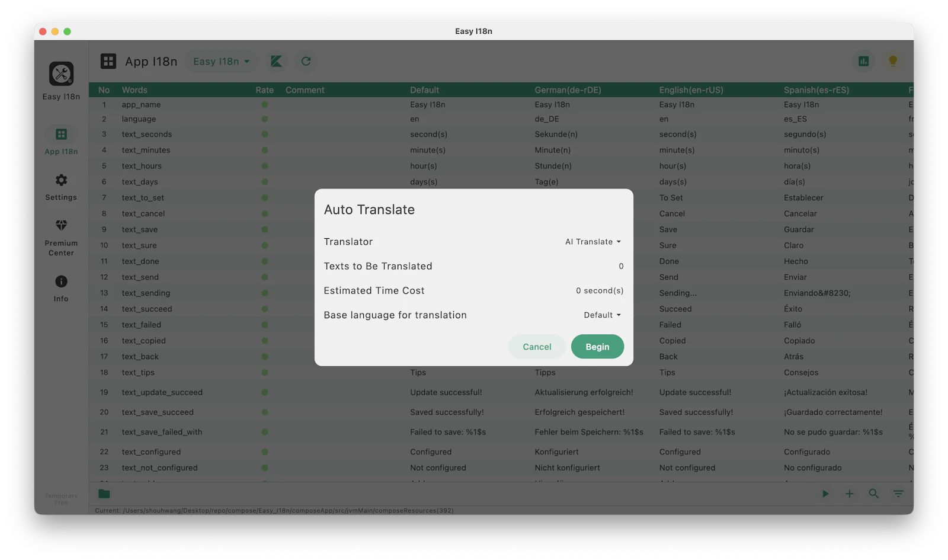948x560 pixels.
Task: Click the Words column header
Action: (x=134, y=90)
